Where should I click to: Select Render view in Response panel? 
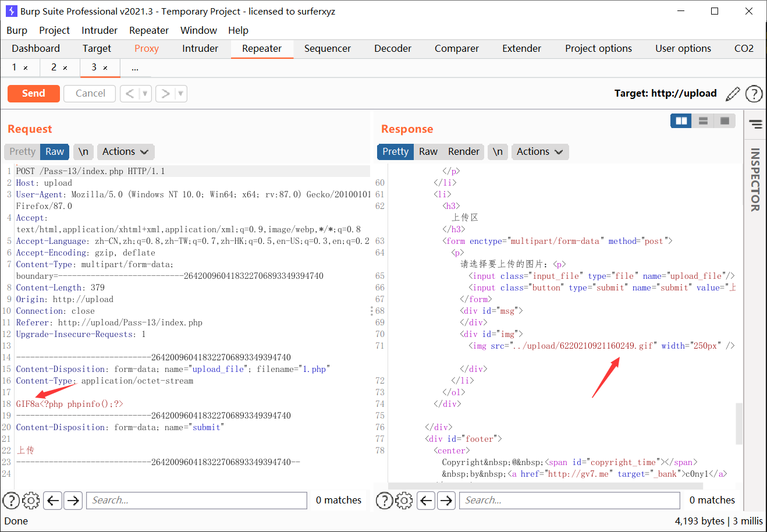coord(463,151)
